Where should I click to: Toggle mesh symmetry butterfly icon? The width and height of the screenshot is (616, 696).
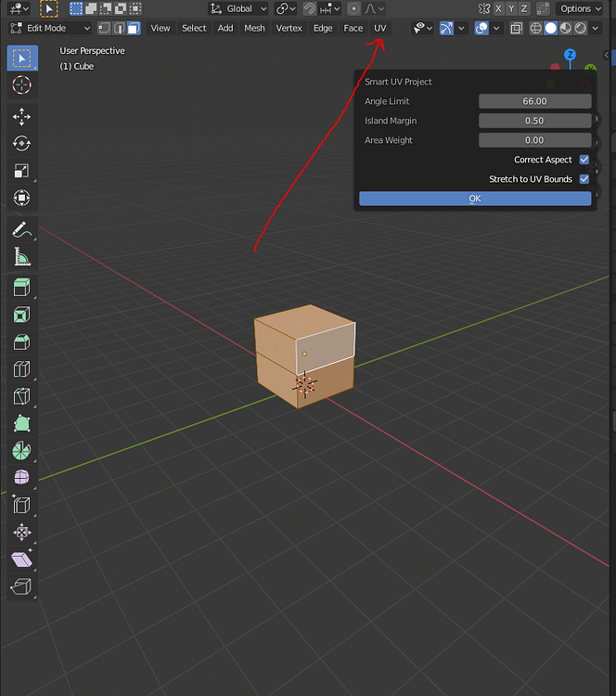(484, 8)
